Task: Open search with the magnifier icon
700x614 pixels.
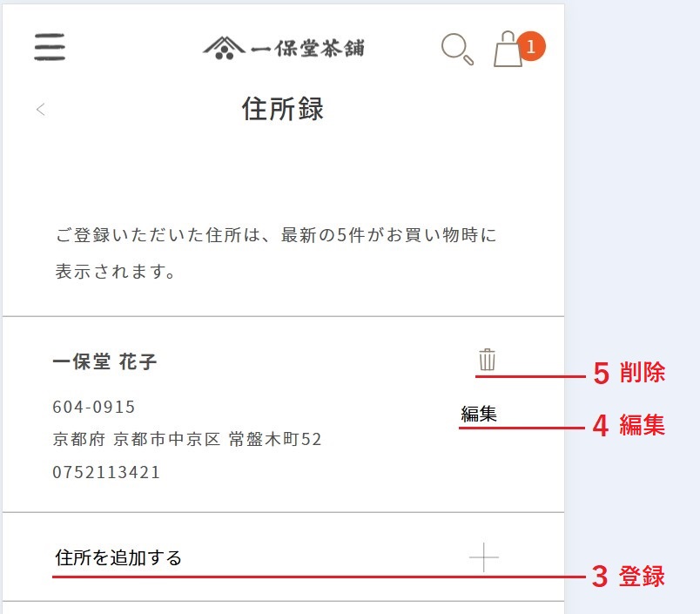Action: click(457, 49)
